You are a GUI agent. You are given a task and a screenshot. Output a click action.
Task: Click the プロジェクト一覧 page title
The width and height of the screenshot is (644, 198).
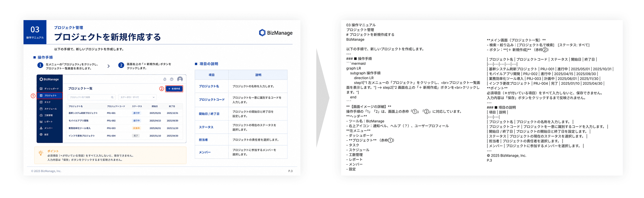[x=80, y=88]
